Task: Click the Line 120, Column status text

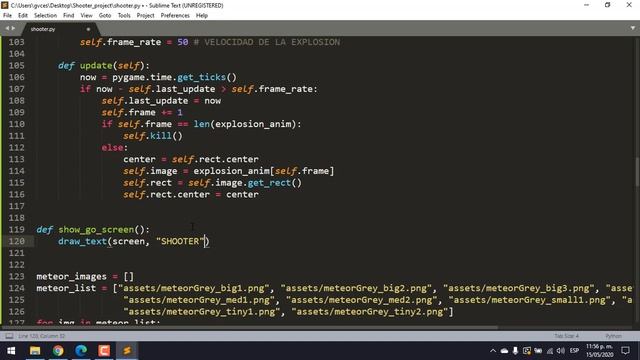Action: (42, 336)
